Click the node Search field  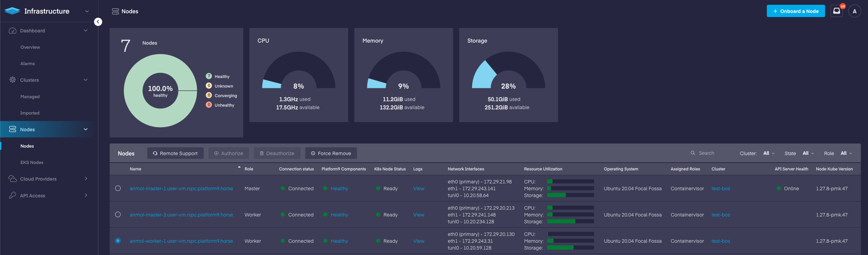(712, 153)
